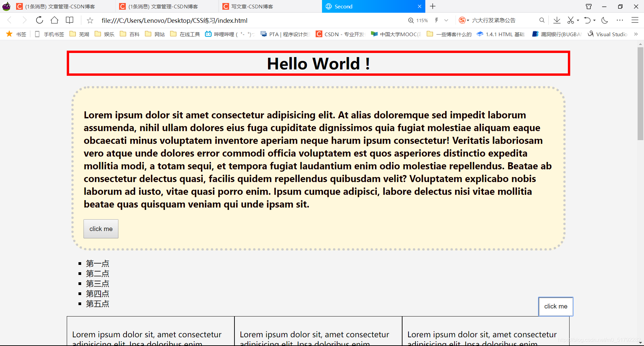Screen dimensions: 644x346
Task: Click the 第四点 list item
Action: tap(97, 294)
